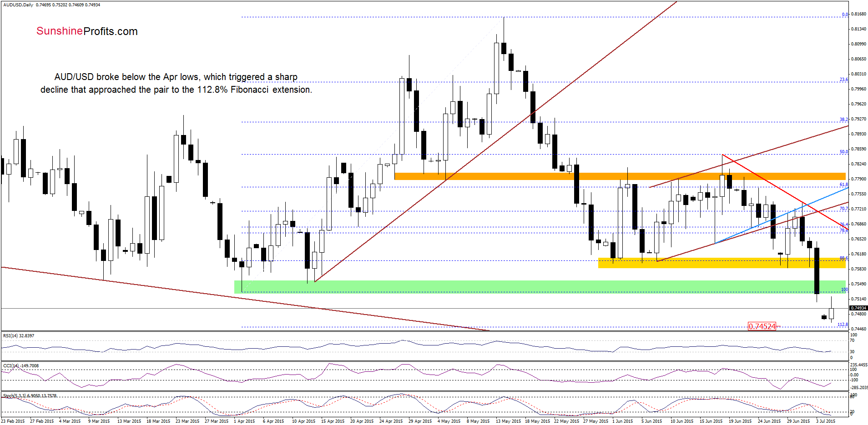Click the current price tag 0.74934
Image resolution: width=868 pixels, height=425 pixels.
(858, 308)
